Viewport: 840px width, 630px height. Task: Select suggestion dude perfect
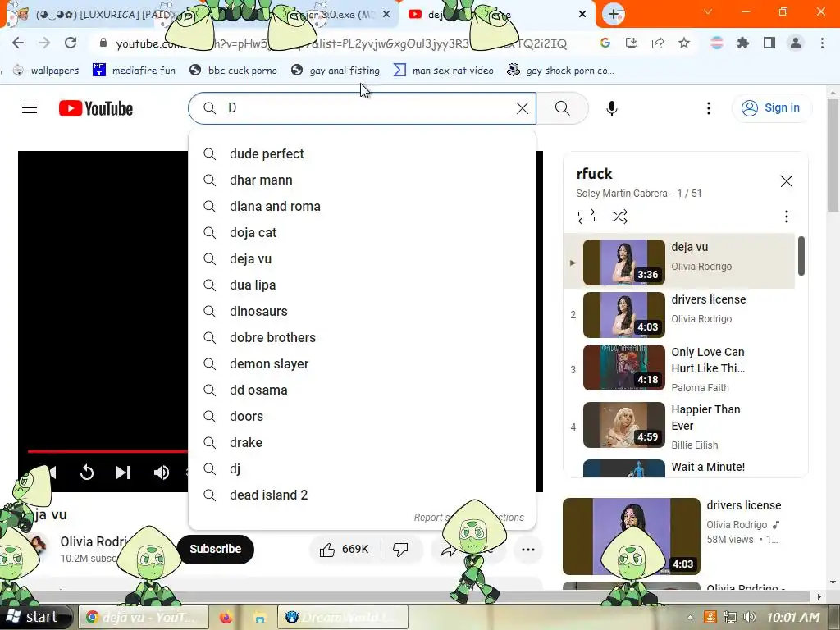point(362,153)
